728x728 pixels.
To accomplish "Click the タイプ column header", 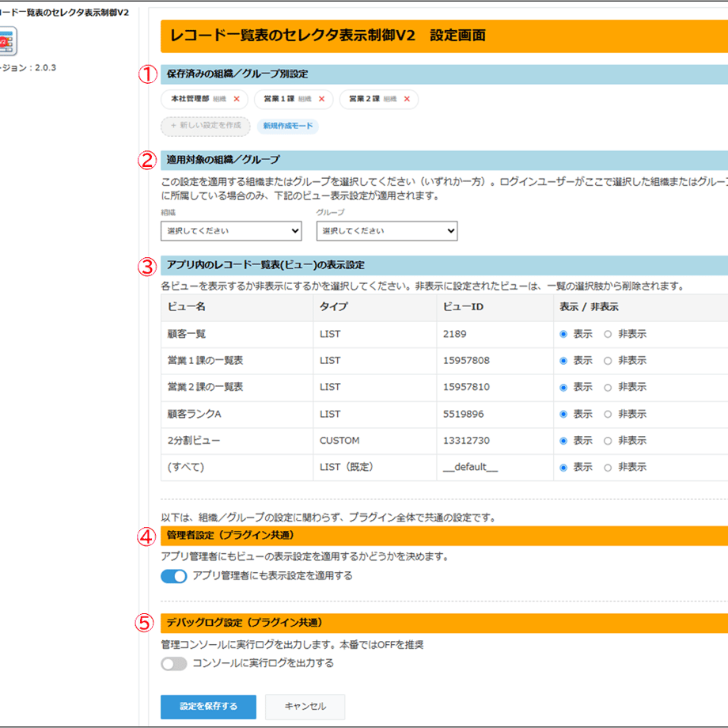I will [x=374, y=307].
